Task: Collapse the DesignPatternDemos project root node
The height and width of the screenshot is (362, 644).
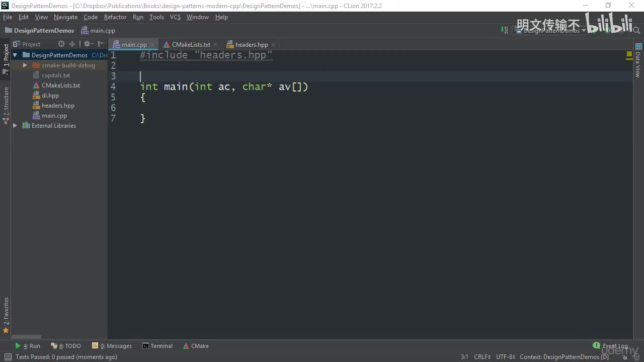Action: pyautogui.click(x=15, y=55)
